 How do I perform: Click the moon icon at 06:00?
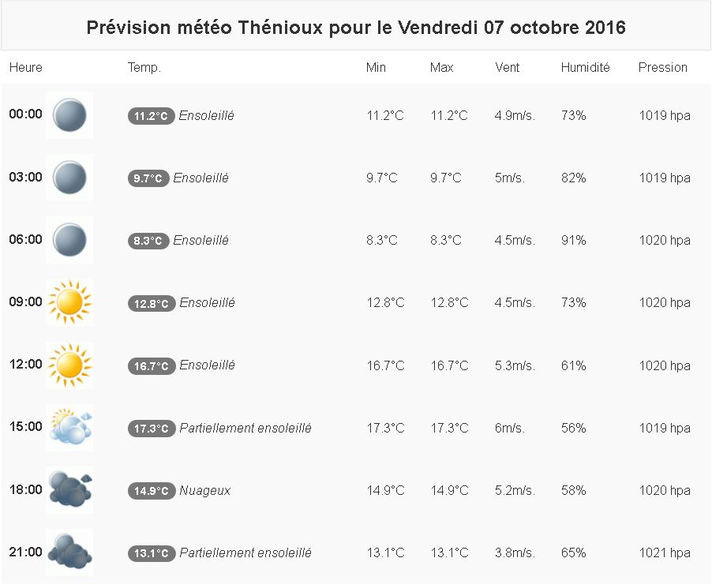pyautogui.click(x=69, y=240)
